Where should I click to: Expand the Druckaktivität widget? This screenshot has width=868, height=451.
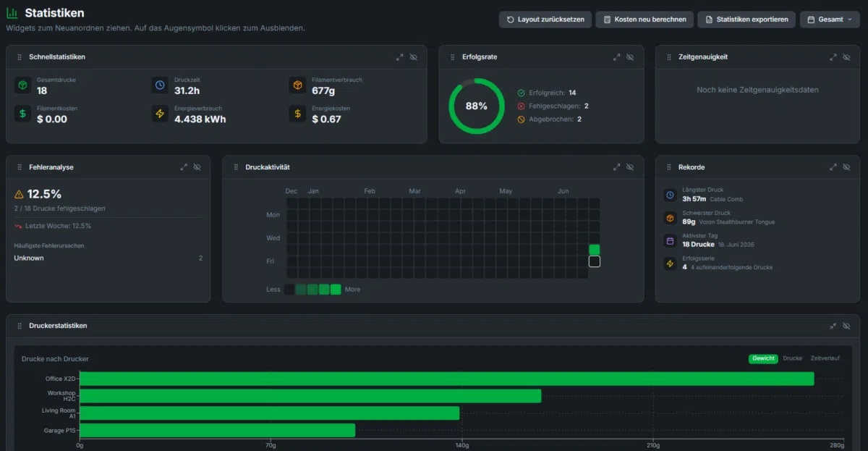click(x=616, y=167)
